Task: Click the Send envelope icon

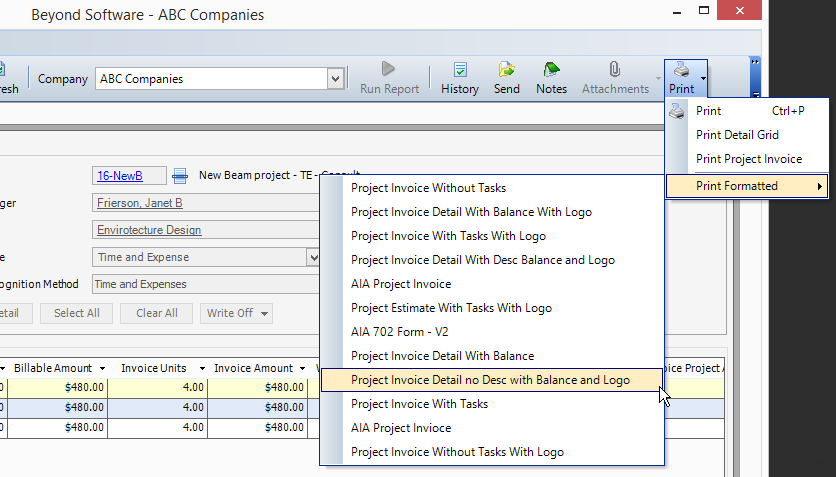Action: tap(507, 70)
